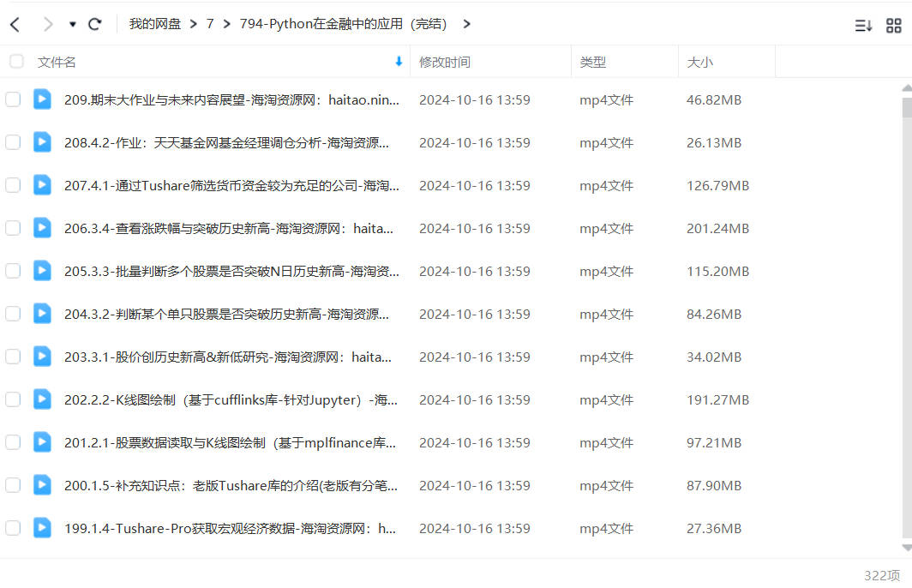912x588 pixels.
Task: Click size value 126.79MB
Action: click(x=717, y=186)
